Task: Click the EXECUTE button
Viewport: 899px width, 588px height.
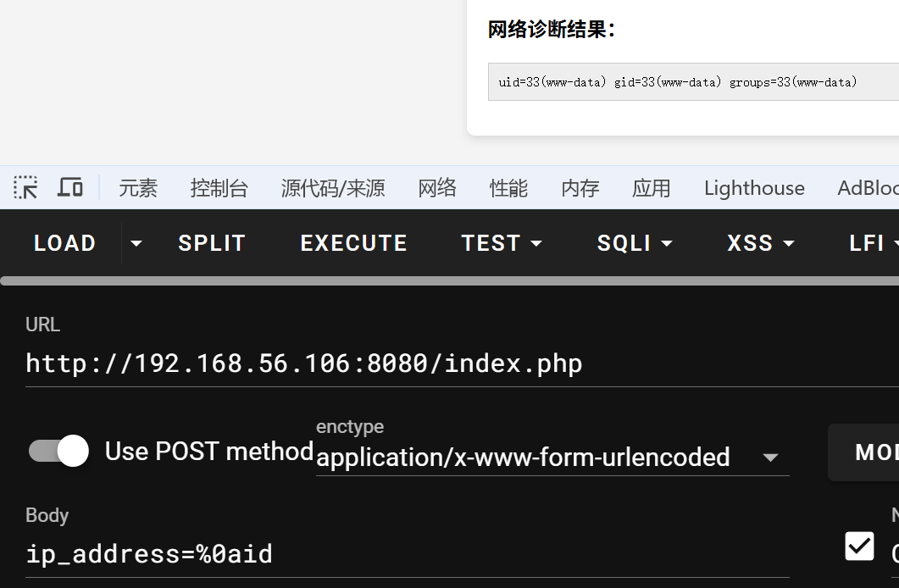Action: click(x=353, y=244)
